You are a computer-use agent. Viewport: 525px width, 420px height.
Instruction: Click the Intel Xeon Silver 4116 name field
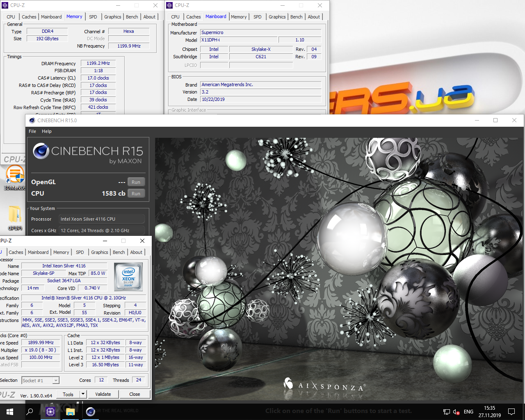click(x=64, y=266)
